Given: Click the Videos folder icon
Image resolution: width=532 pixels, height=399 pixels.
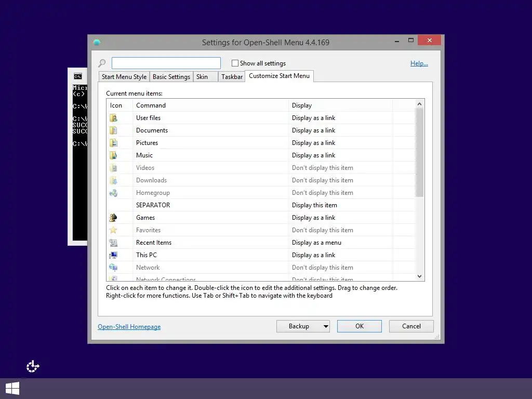Looking at the screenshot, I should click(x=113, y=168).
